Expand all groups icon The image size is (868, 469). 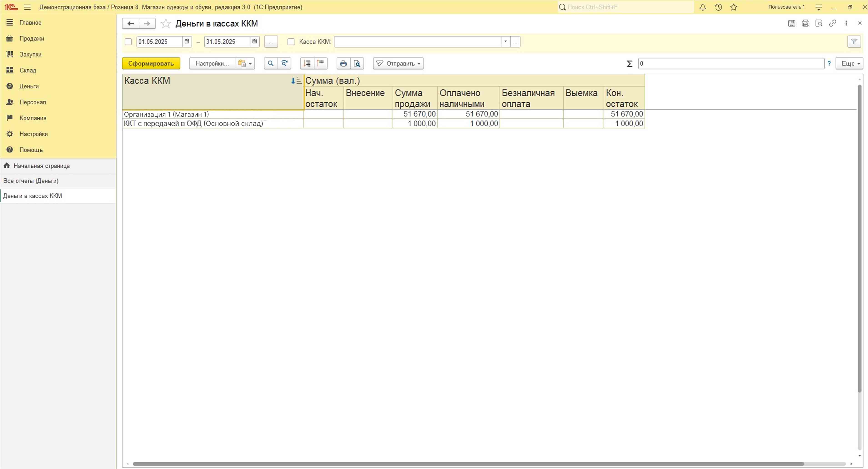pos(307,63)
